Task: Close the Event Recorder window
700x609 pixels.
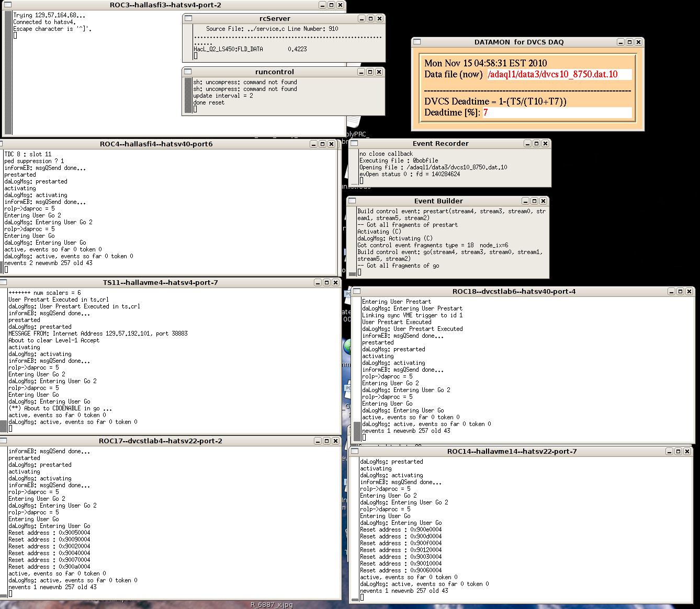Action: [x=545, y=143]
